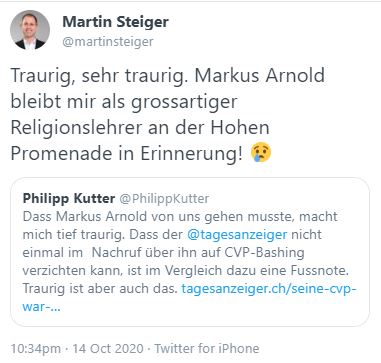
Task: Click the 14 Oct 2020 date
Action: (108, 349)
